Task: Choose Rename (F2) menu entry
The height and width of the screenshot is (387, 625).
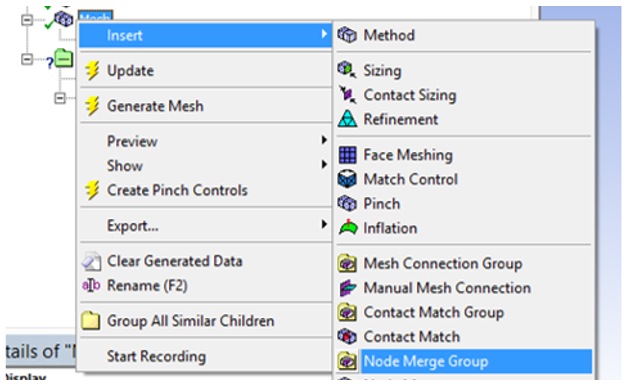Action: pyautogui.click(x=205, y=285)
